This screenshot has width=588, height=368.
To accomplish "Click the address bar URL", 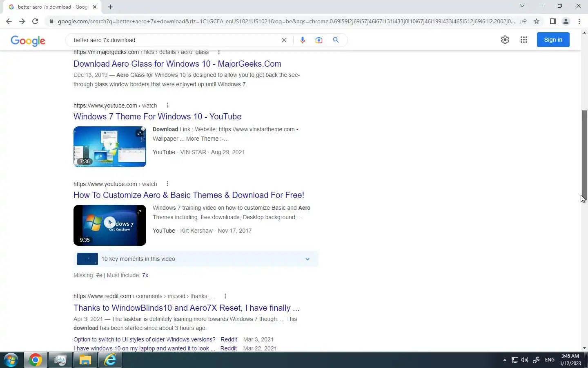I will (286, 21).
